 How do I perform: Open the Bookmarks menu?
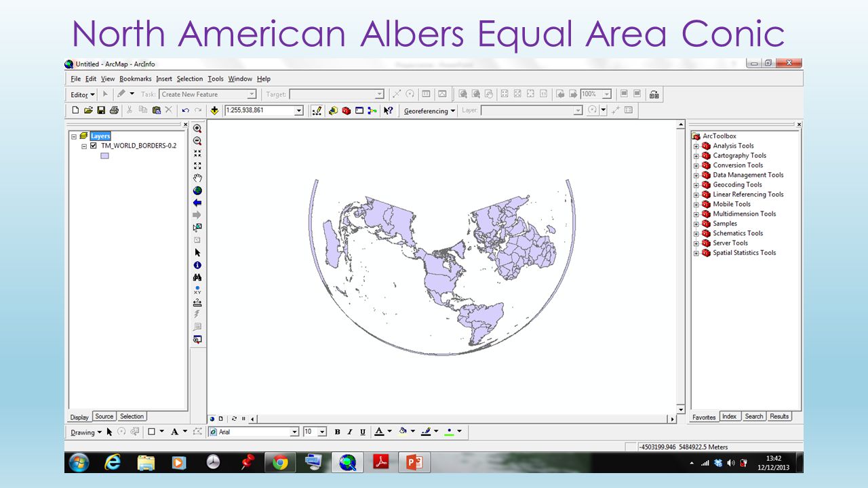point(136,79)
